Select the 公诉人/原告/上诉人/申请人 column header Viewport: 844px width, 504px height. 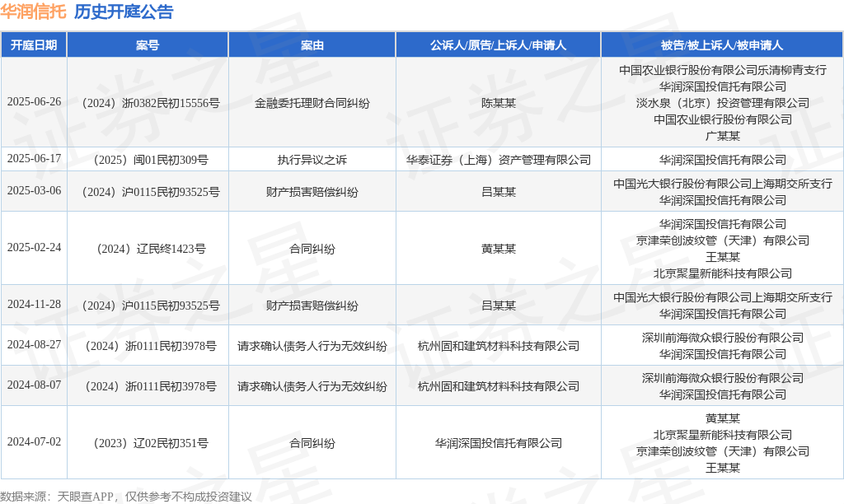[498, 45]
